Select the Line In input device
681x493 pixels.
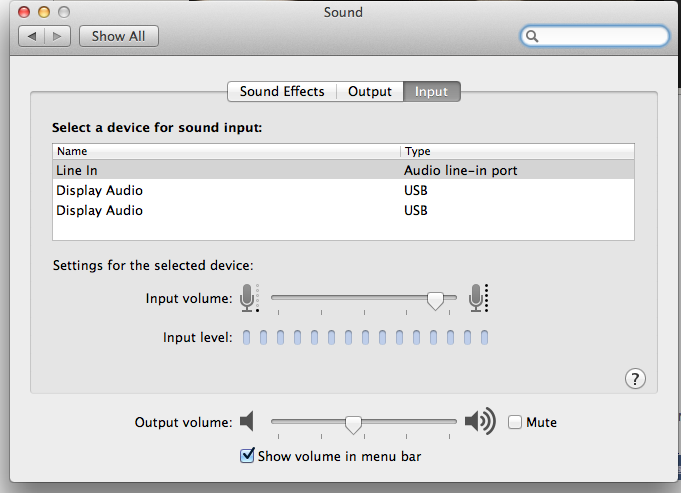pyautogui.click(x=343, y=170)
